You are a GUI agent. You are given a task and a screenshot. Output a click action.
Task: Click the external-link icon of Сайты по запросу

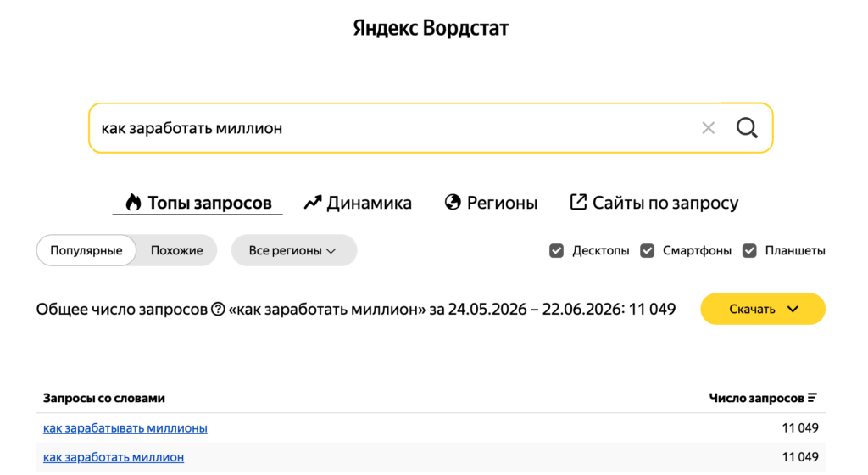[x=578, y=202]
